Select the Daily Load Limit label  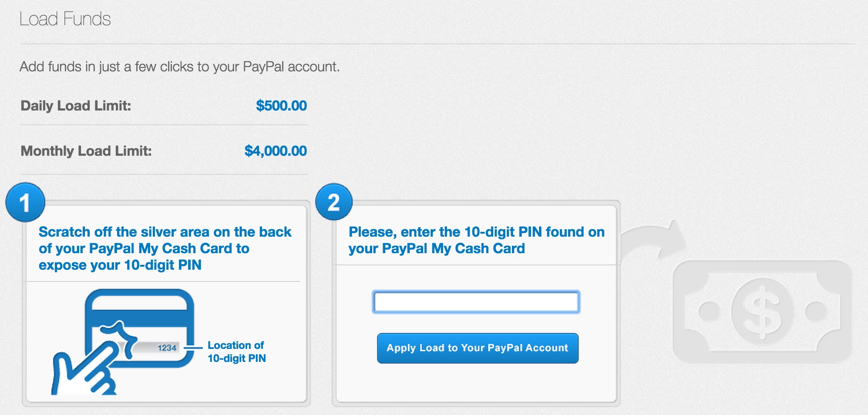click(75, 105)
